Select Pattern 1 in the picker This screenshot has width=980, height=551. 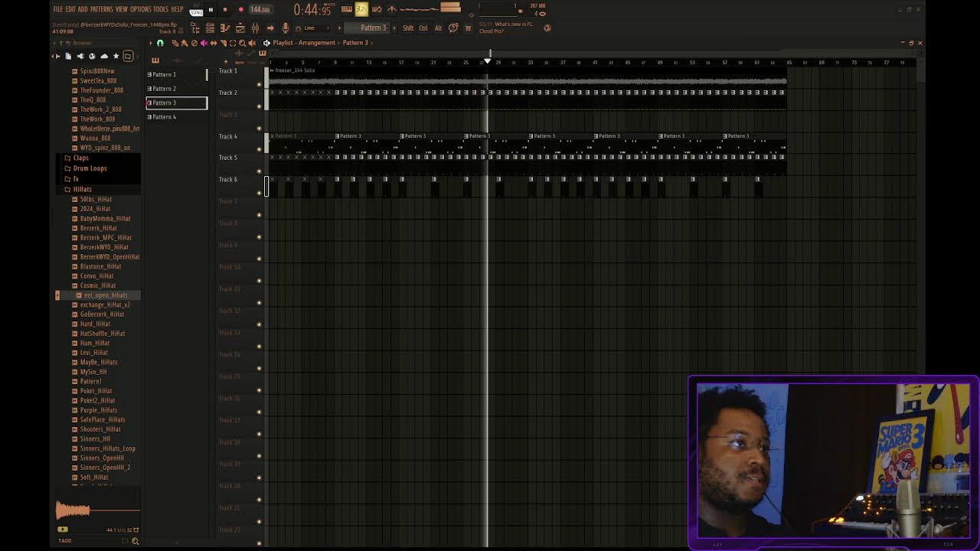pyautogui.click(x=176, y=74)
